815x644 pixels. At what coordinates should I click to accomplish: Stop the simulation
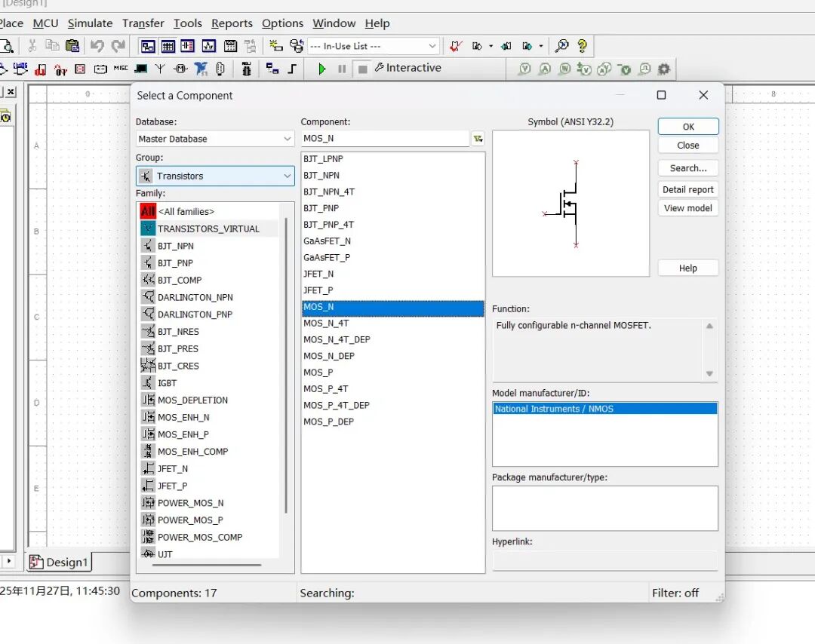(363, 69)
